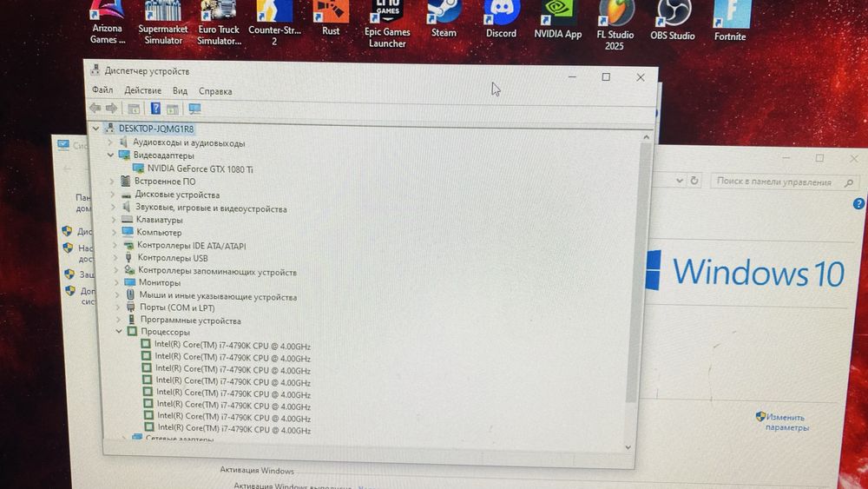Click the blue help icon in System window

pos(858,204)
